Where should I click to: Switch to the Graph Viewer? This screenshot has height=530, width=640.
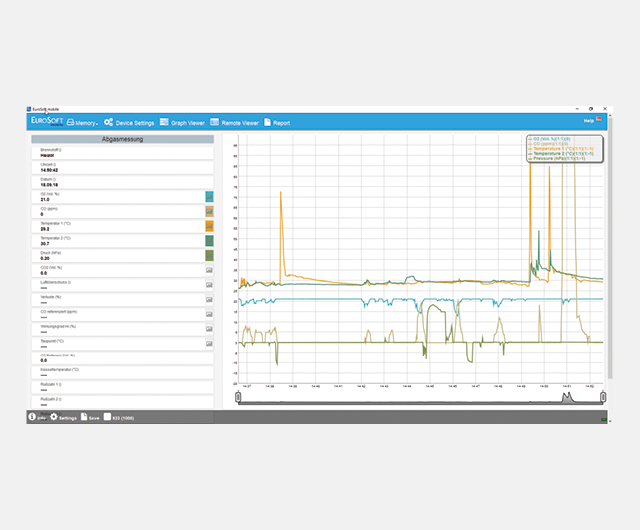click(x=182, y=123)
